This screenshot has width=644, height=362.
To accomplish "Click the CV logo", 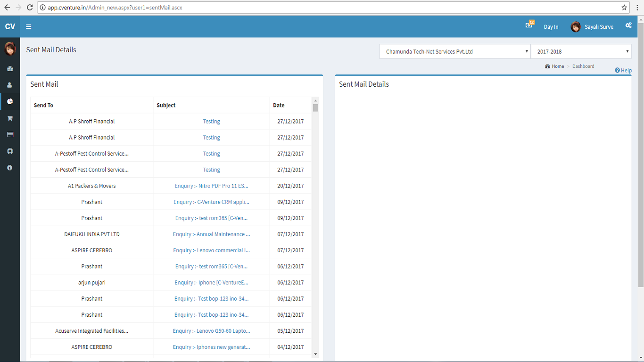I will [x=10, y=26].
